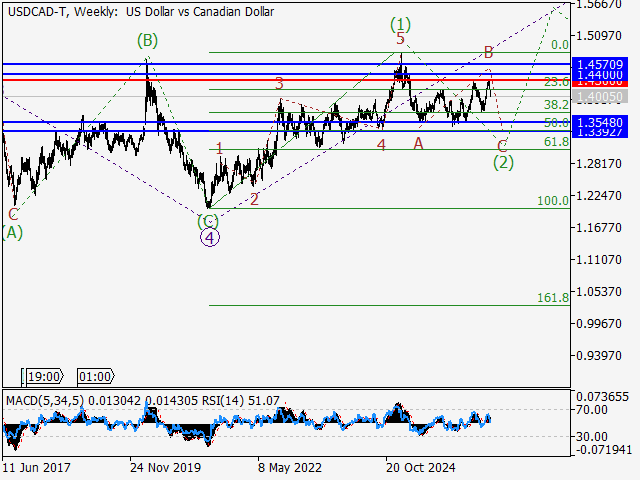Screen dimensions: 640x480
Task: Click the chart title USDCAD-T, Weekly
Action: click(62, 12)
